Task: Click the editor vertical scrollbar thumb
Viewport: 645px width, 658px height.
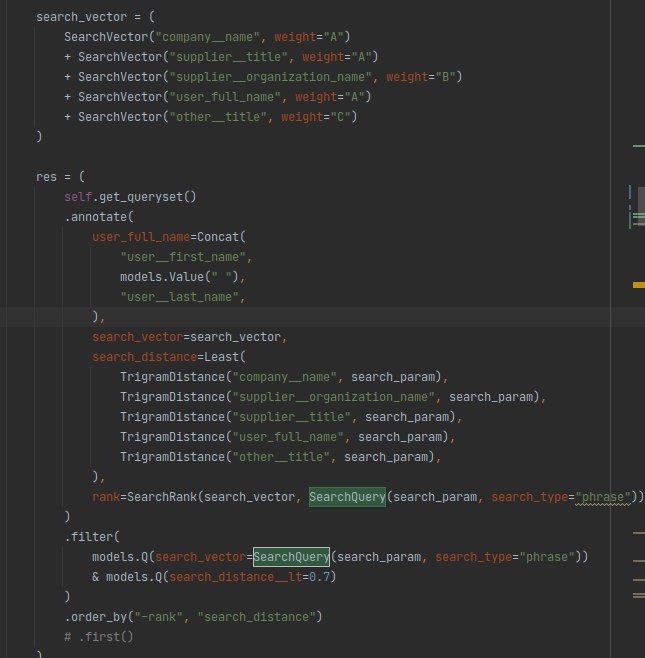Action: coord(641,206)
